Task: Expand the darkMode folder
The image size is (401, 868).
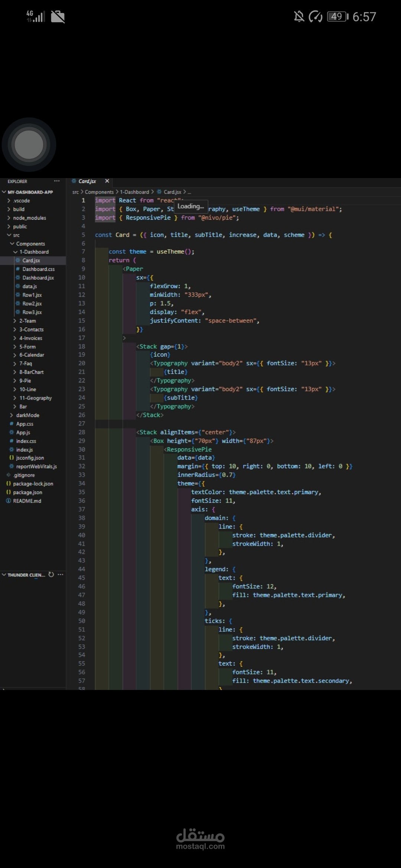Action: coord(27,415)
